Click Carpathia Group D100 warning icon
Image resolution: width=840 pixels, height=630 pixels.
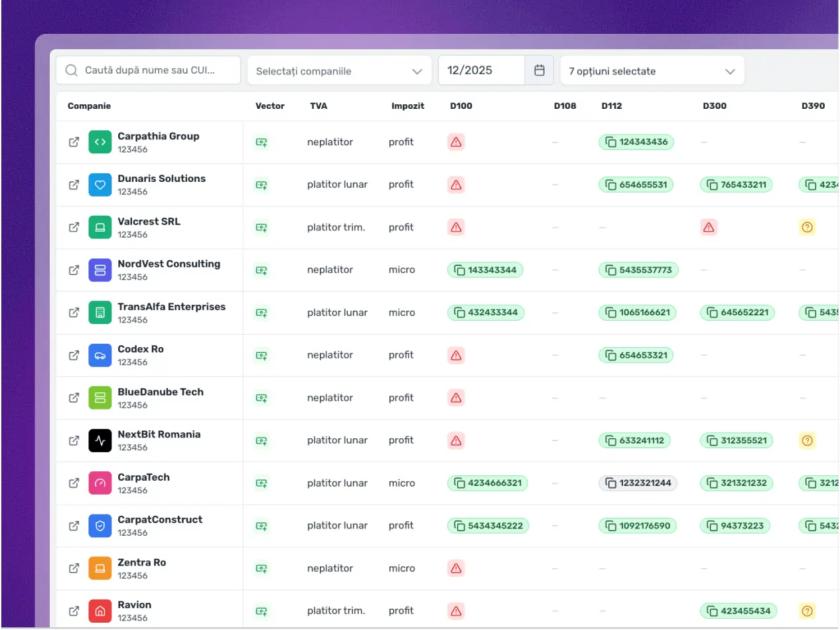point(456,142)
